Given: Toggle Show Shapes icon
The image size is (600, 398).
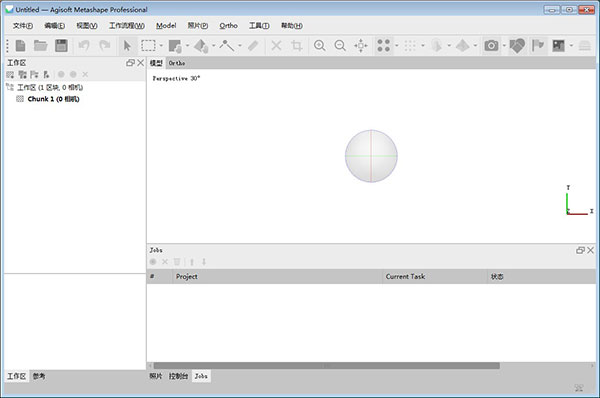Looking at the screenshot, I should point(517,46).
